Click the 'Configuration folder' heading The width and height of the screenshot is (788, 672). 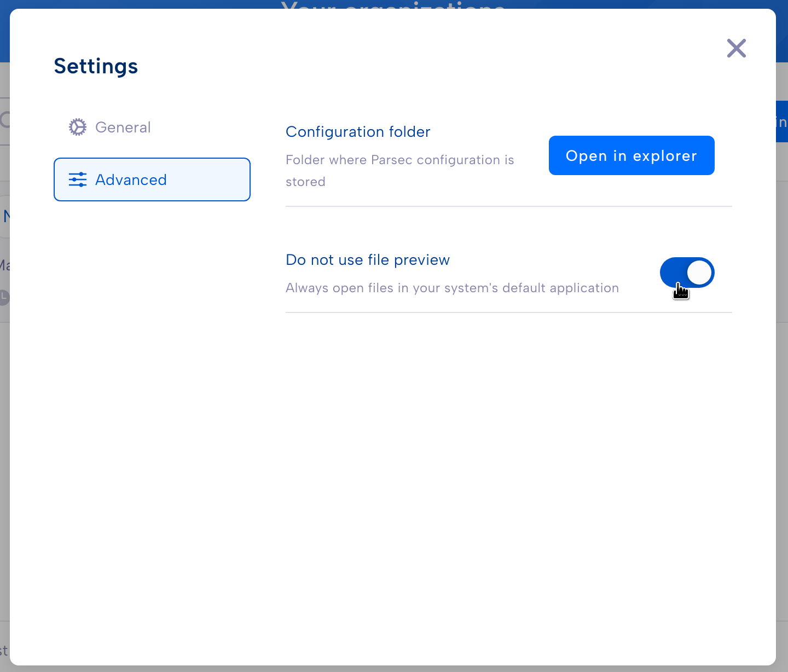[x=358, y=132]
